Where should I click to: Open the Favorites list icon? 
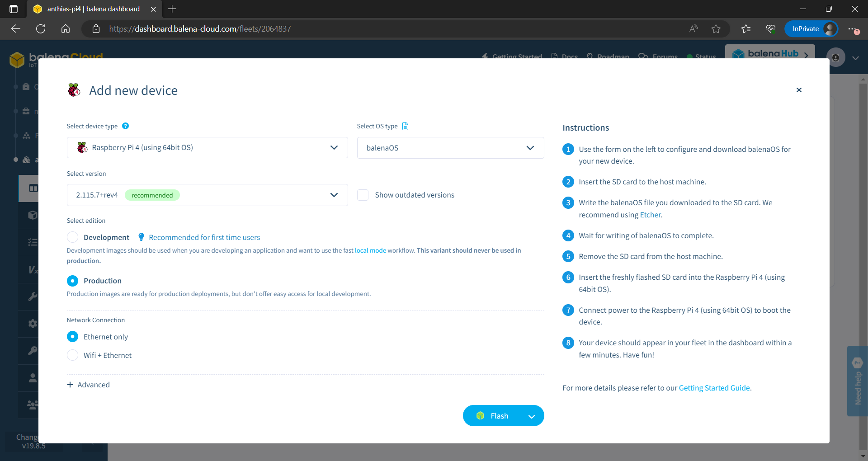[x=746, y=29]
